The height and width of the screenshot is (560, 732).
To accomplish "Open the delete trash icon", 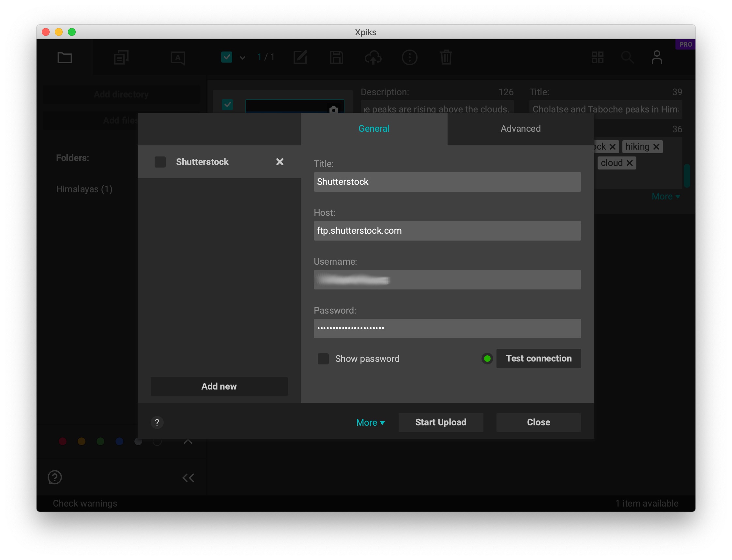I will tap(446, 57).
